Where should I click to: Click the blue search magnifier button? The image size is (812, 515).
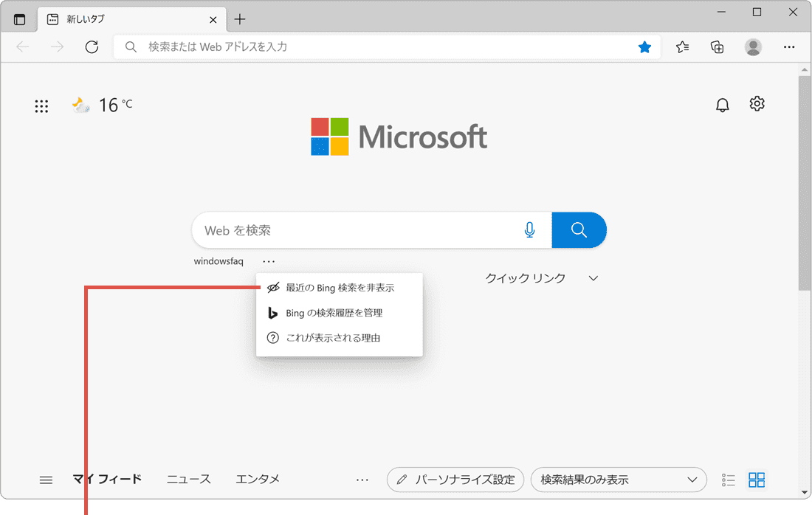point(579,229)
